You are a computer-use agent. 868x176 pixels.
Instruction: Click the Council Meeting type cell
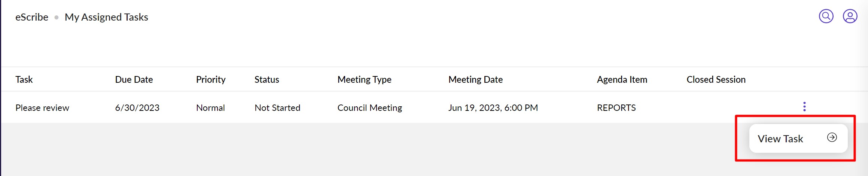[x=369, y=108]
